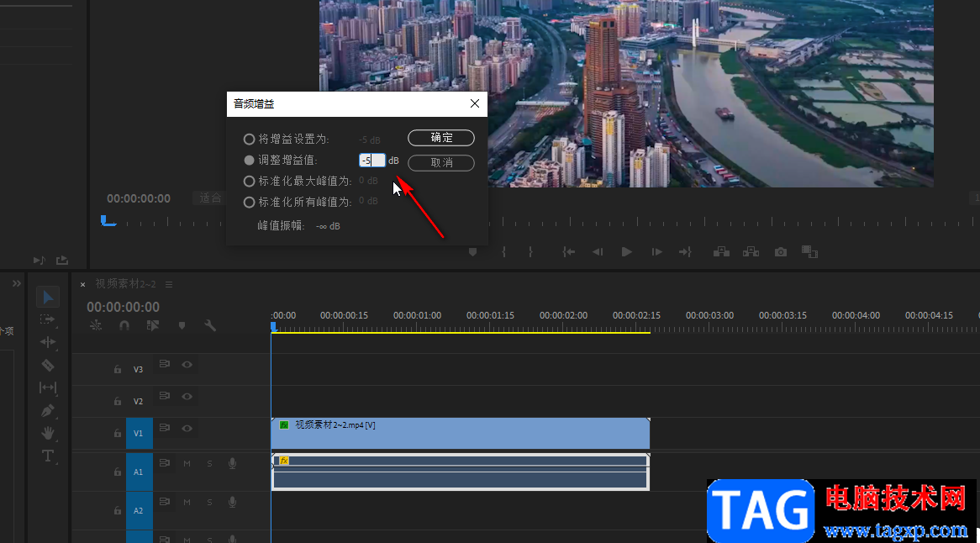Toggle lock on A1 track
Screen dimensions: 980x543
[118, 472]
